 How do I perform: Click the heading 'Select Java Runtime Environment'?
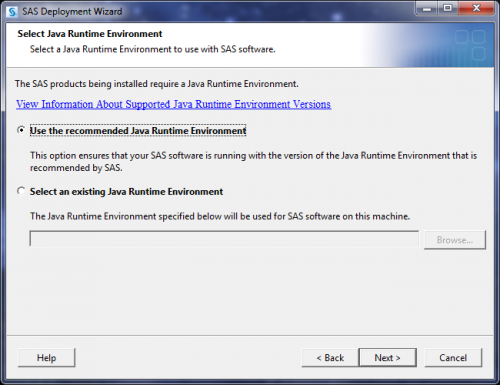[x=90, y=34]
